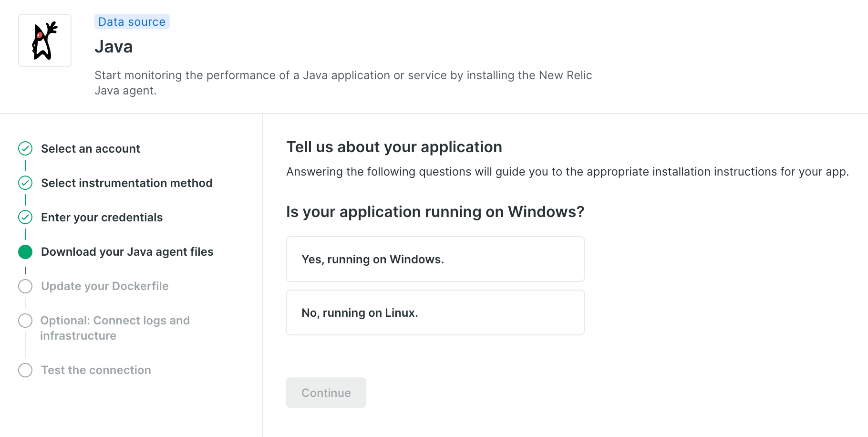
Task: Click the Select instrumentation method checkmark icon
Action: tap(25, 183)
